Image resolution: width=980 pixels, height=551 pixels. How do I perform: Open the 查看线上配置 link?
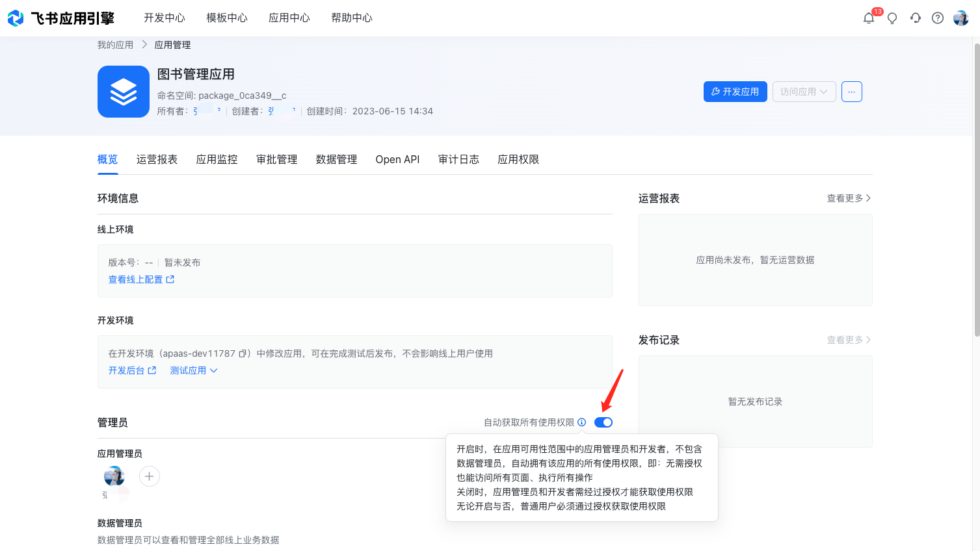tap(141, 279)
